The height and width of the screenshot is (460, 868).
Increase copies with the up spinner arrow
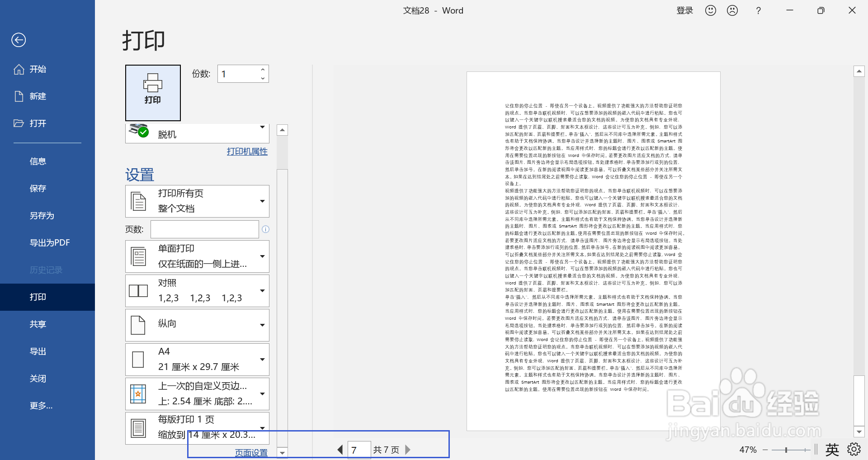(263, 70)
